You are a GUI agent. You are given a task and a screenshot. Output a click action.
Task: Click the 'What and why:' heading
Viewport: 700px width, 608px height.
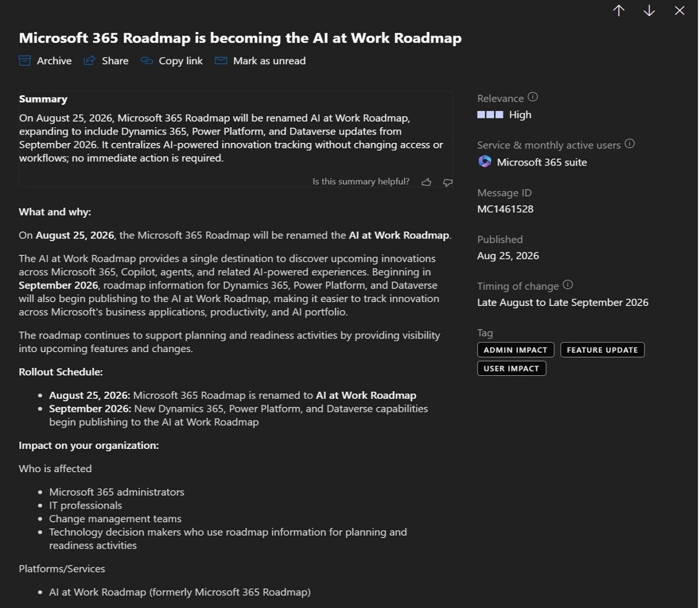click(x=55, y=212)
